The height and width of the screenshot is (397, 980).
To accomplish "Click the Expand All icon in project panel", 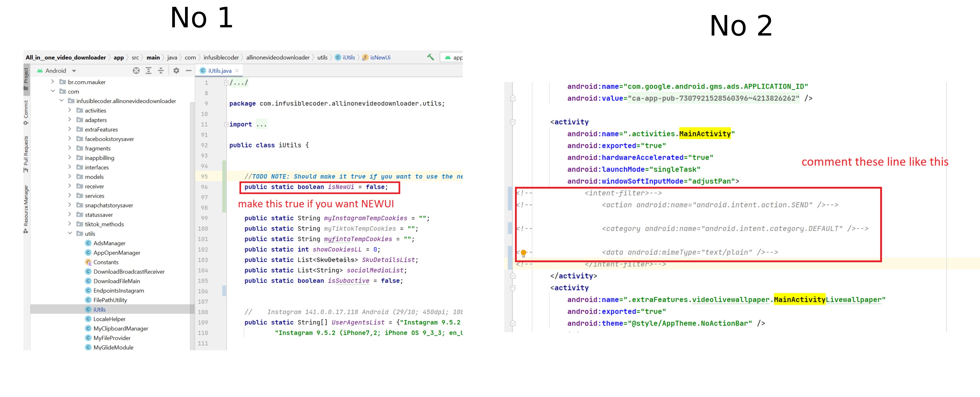I will tap(148, 71).
